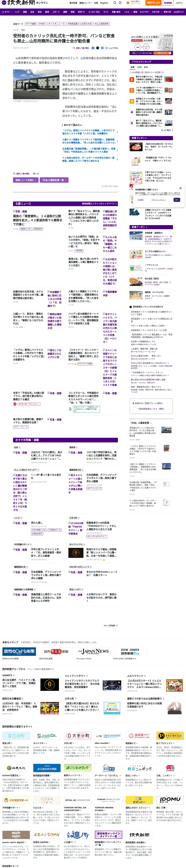186x868 pixels.
Task: Click the シェアする share icon
Action: click(112, 48)
